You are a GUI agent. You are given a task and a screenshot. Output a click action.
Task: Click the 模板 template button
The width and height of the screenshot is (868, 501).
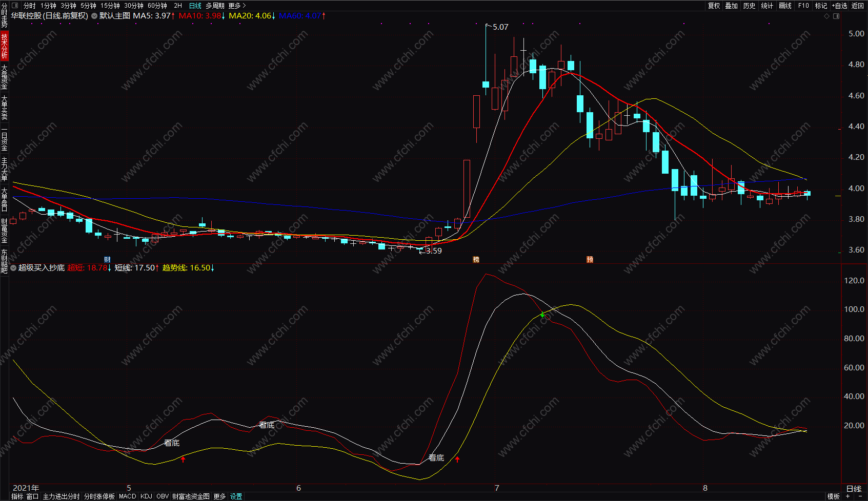pos(834,496)
